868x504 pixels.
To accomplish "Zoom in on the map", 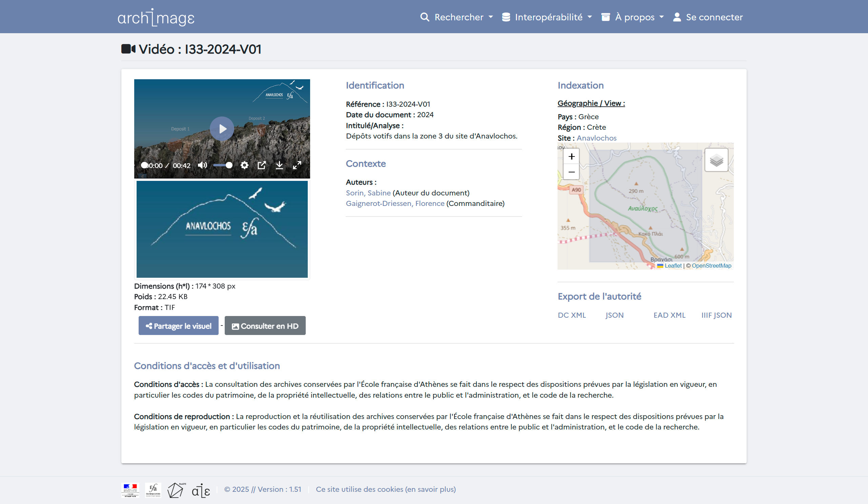I will [571, 156].
